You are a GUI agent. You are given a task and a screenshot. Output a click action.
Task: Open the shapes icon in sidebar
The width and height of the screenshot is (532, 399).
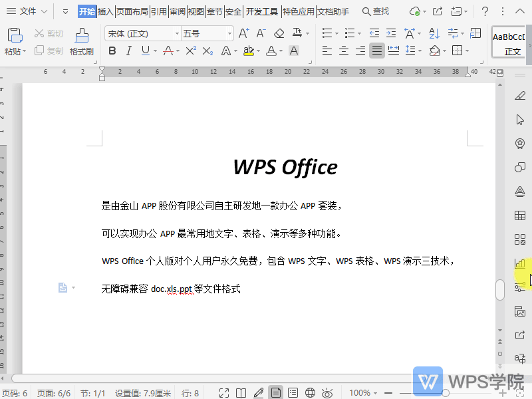click(520, 168)
